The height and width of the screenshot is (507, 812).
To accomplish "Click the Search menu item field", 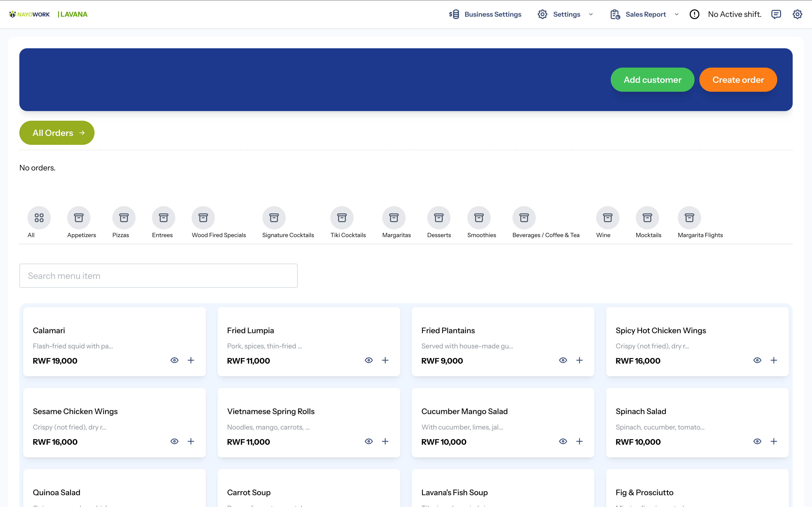I will point(158,275).
